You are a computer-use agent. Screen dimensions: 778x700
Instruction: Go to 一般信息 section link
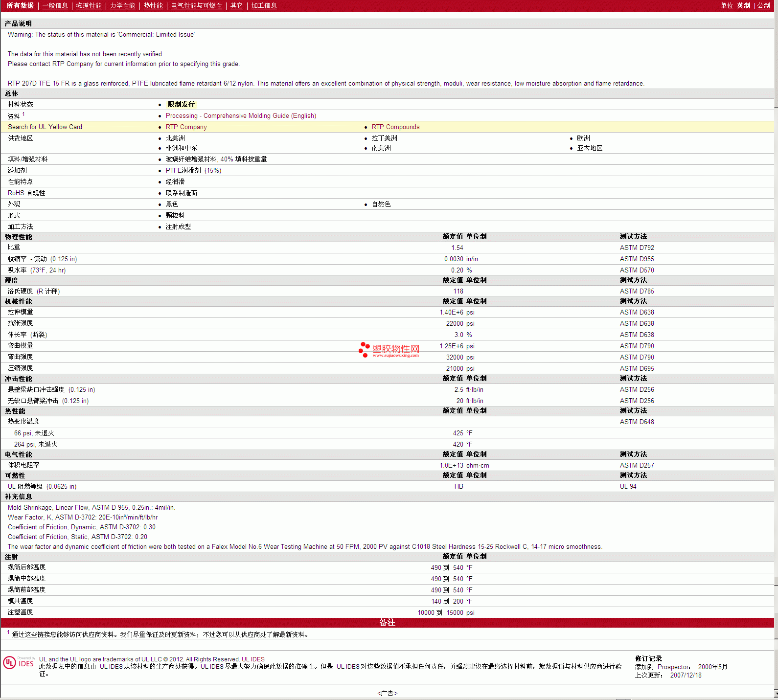[x=55, y=5]
